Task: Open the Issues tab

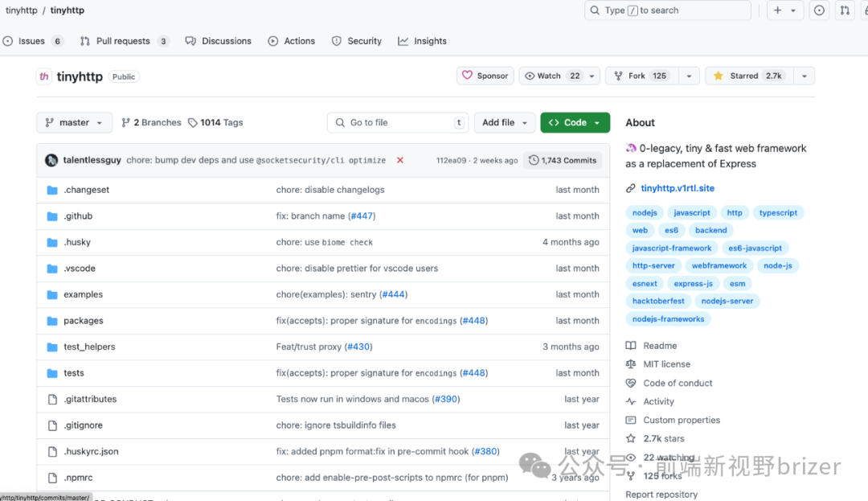Action: tap(33, 41)
